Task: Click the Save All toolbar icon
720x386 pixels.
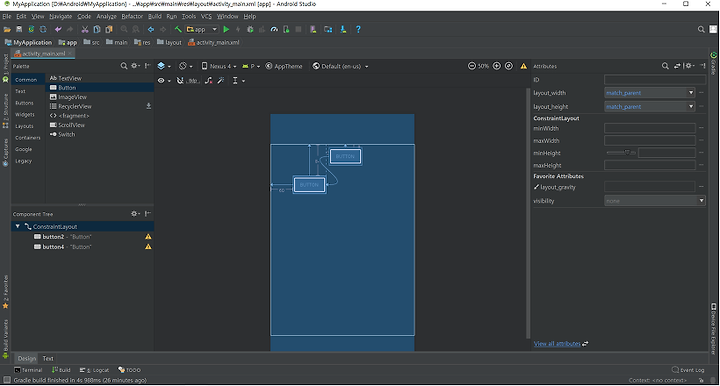Action: point(19,29)
